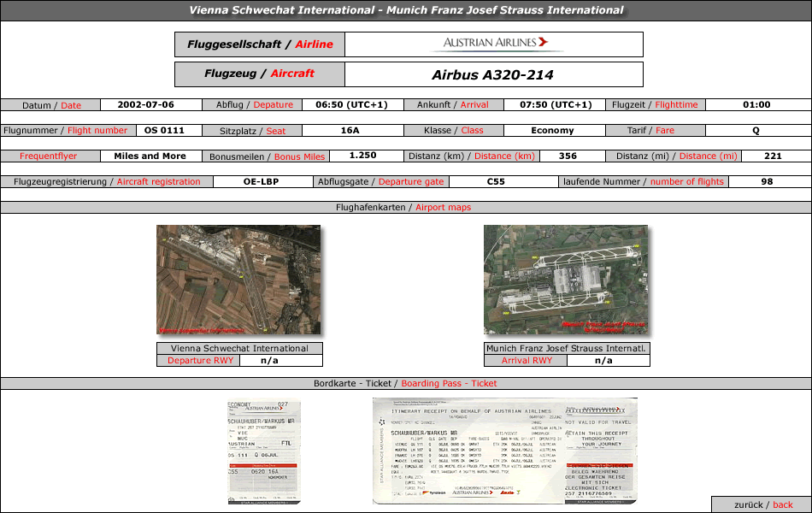Click the Distanz (km) / Distance (km) label
This screenshot has width=812, height=513.
[471, 156]
